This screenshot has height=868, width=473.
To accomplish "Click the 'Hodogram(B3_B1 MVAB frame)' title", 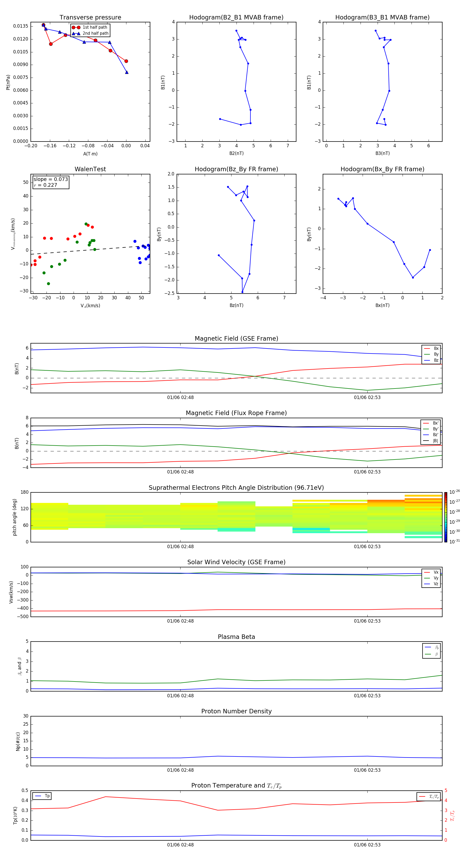I will [382, 18].
